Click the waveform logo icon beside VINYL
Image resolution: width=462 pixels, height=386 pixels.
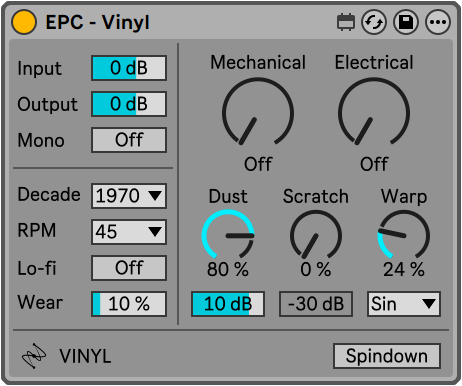34,356
